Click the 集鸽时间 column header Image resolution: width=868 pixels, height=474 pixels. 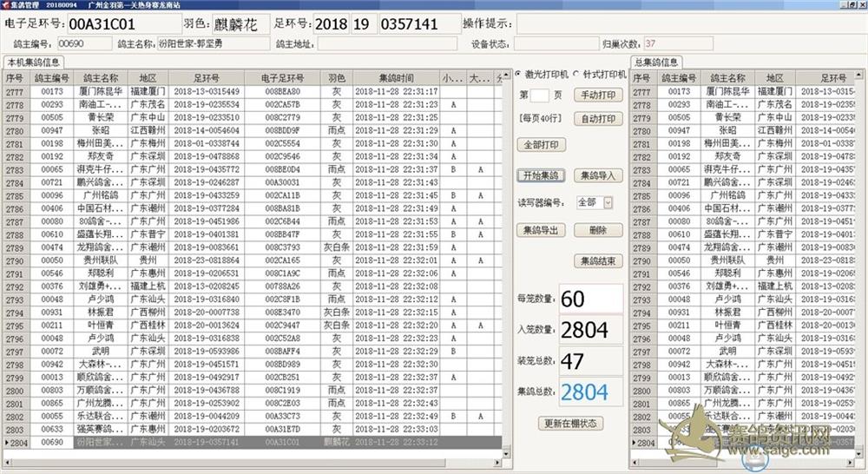(396, 78)
